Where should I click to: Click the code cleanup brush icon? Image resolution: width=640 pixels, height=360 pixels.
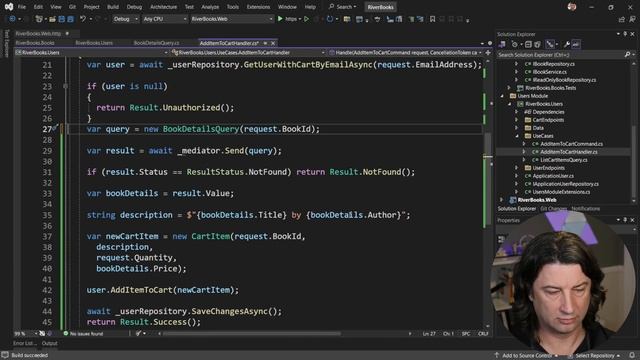(x=138, y=333)
